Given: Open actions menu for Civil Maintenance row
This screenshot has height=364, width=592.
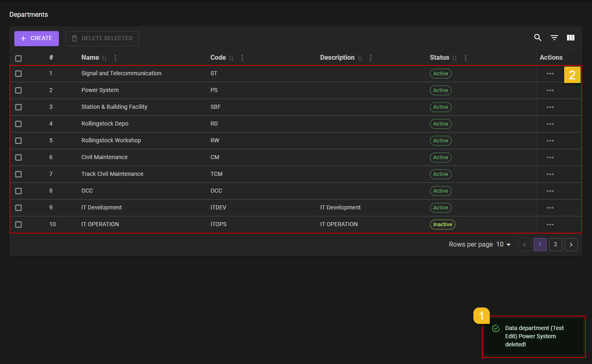Looking at the screenshot, I should (550, 157).
